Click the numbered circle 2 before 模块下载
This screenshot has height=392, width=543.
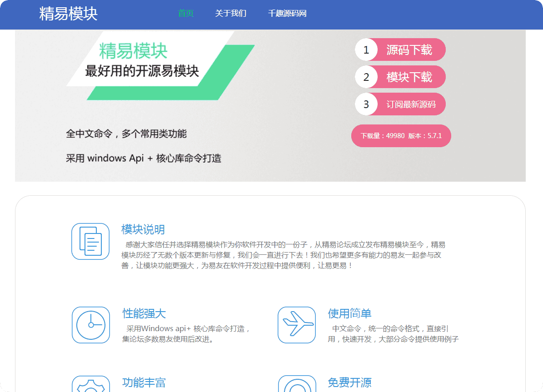coord(366,77)
